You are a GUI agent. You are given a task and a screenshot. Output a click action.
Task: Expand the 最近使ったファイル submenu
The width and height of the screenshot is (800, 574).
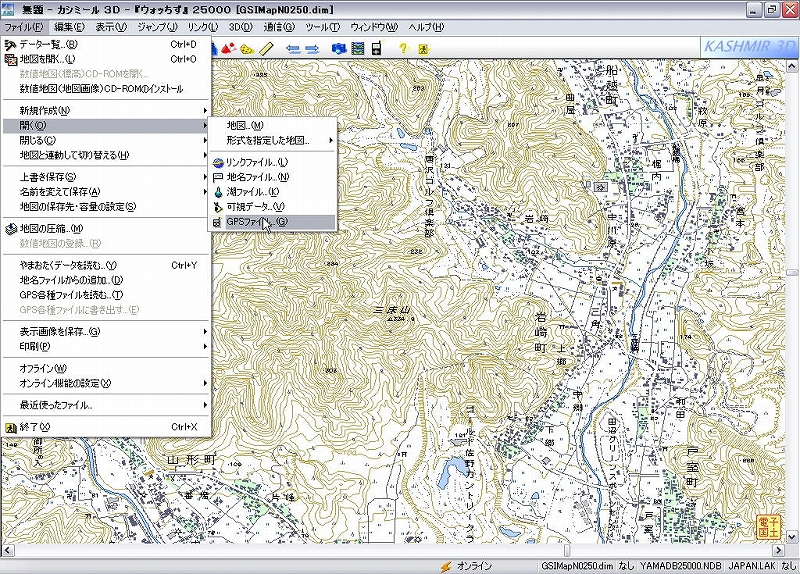[x=106, y=405]
